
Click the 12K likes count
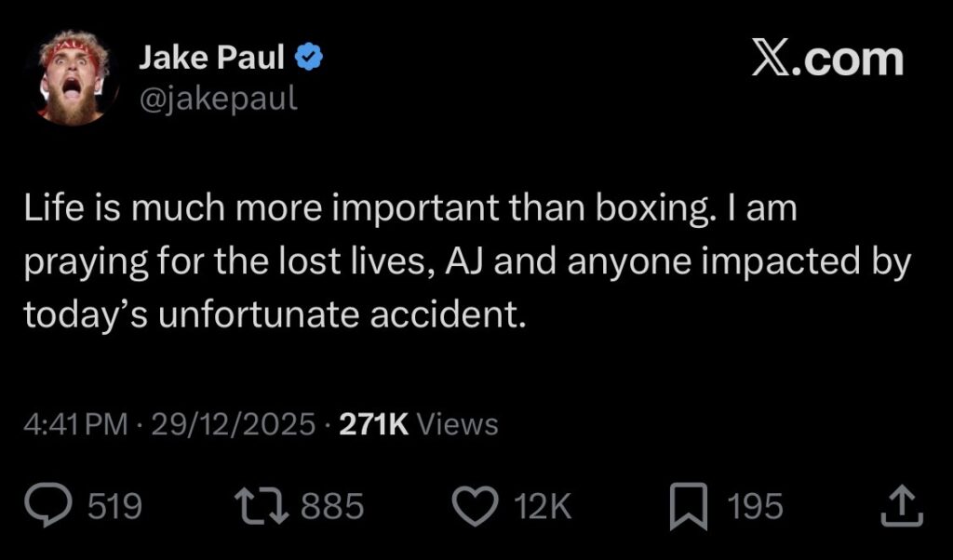542,507
